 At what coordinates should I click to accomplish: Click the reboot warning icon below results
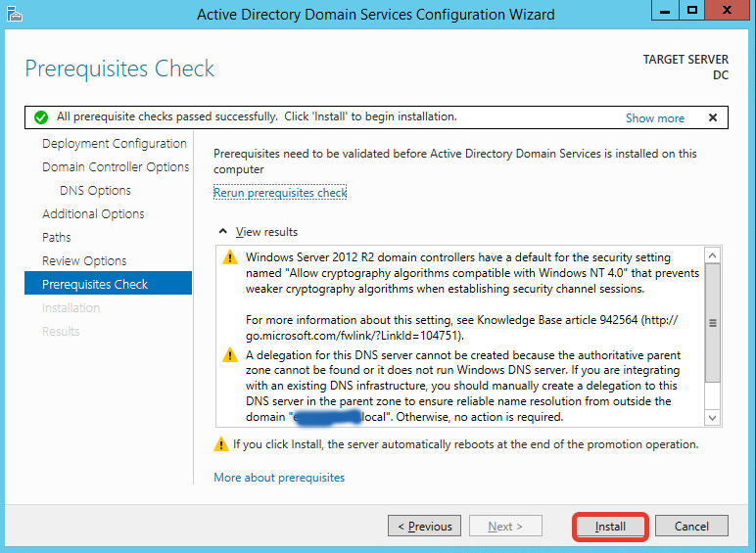[221, 444]
